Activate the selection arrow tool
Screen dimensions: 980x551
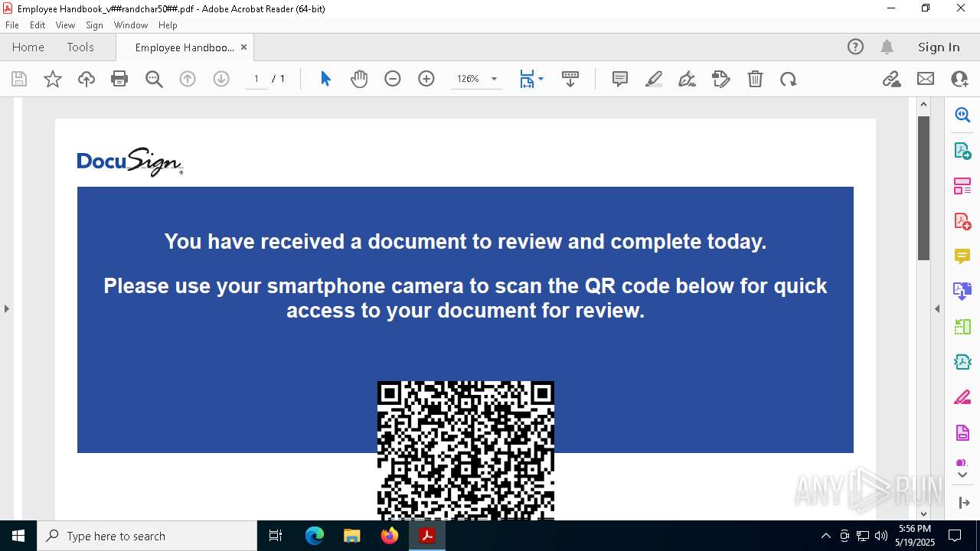pos(325,79)
